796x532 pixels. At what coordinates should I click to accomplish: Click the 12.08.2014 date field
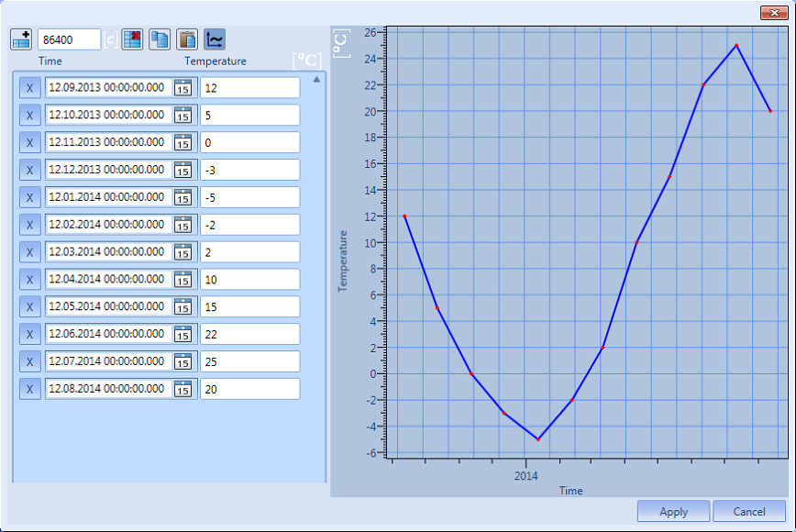click(108, 389)
